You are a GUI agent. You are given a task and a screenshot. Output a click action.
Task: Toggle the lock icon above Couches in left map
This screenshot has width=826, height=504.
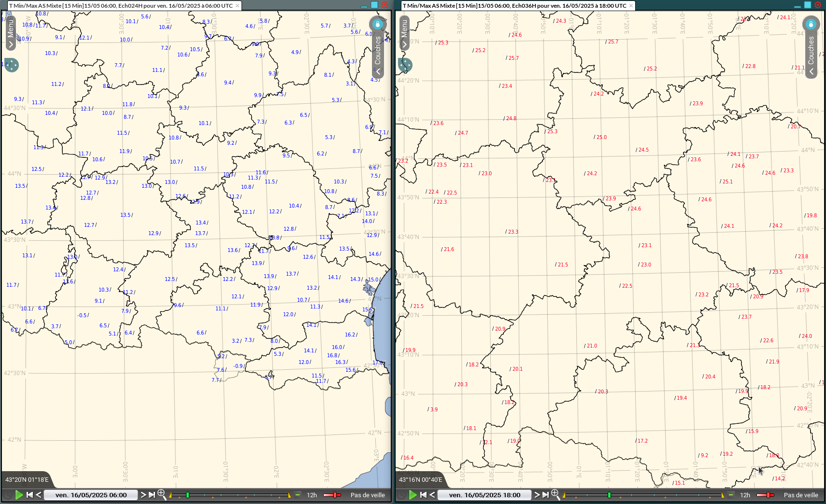pyautogui.click(x=378, y=24)
